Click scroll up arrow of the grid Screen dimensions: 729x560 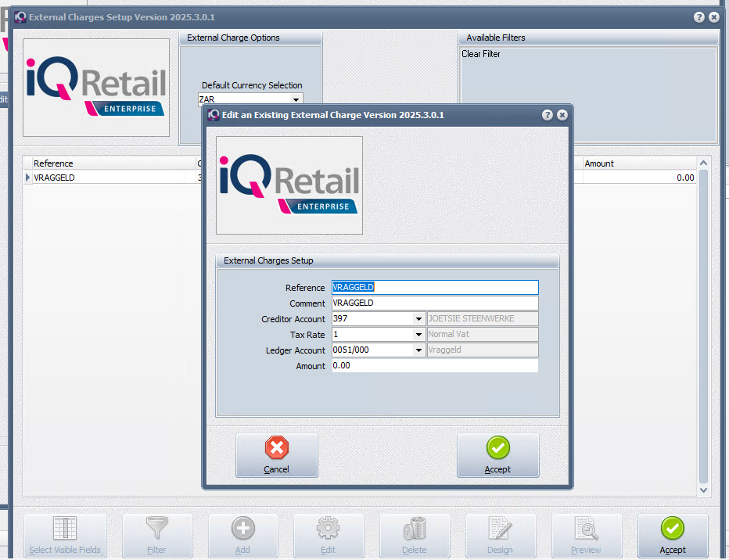click(703, 163)
